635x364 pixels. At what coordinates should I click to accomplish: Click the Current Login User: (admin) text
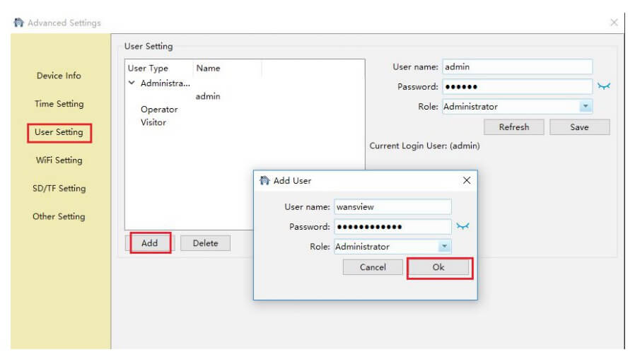click(x=424, y=146)
